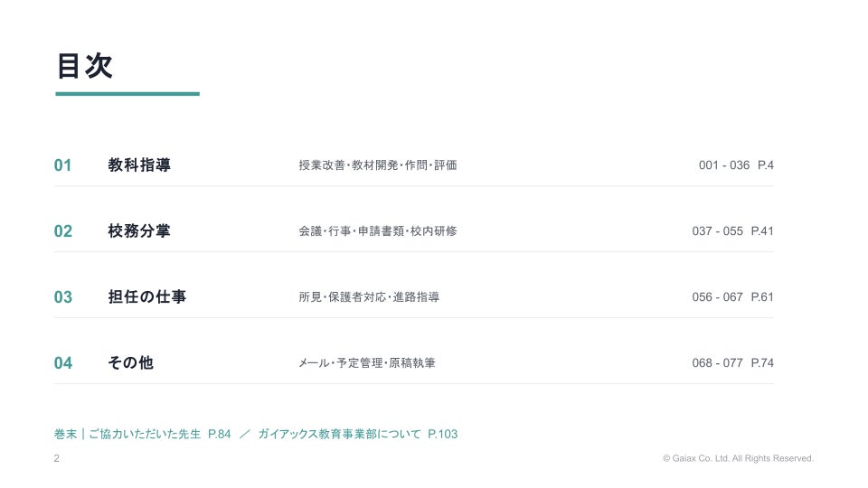Select section number 04
Viewport: 868px width, 488px height.
point(63,363)
